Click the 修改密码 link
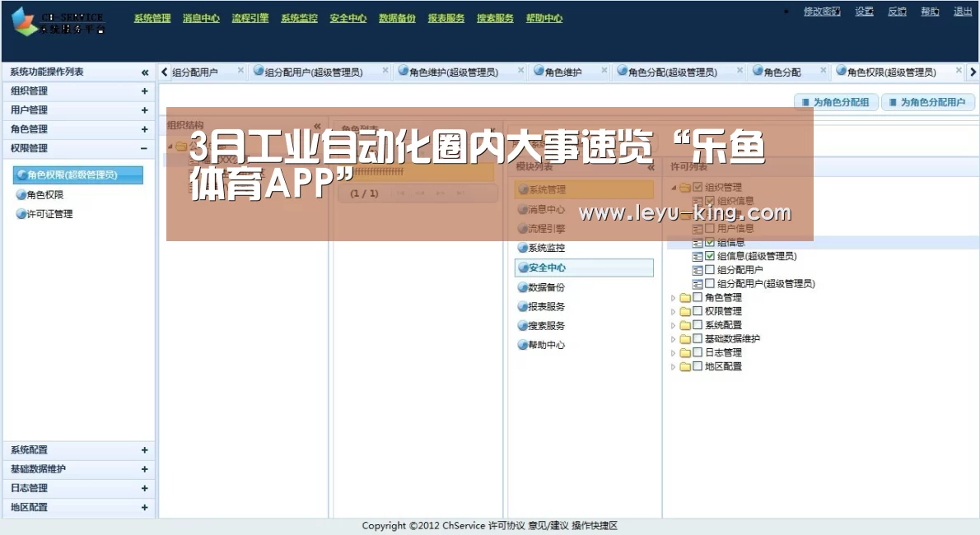This screenshot has width=980, height=535. 822,12
